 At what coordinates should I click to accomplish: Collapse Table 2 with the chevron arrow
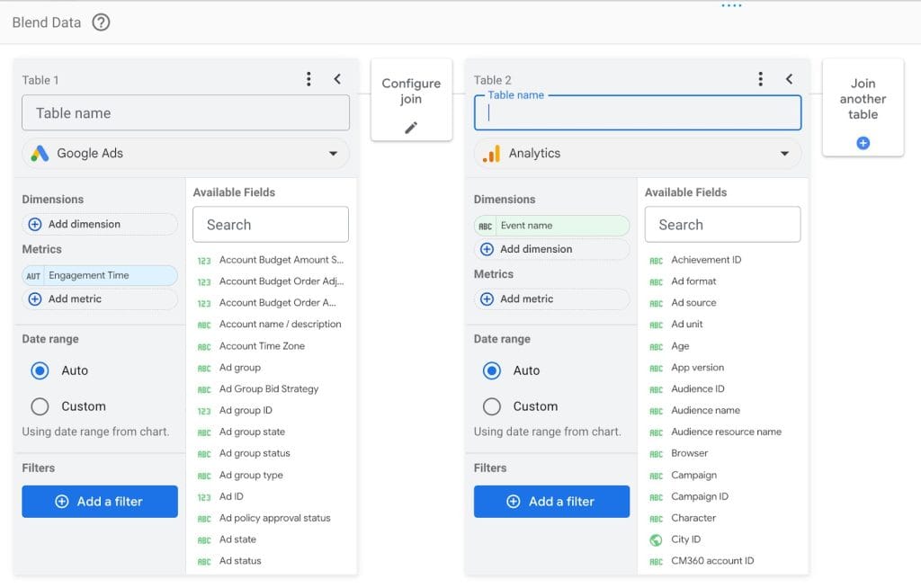[x=789, y=79]
